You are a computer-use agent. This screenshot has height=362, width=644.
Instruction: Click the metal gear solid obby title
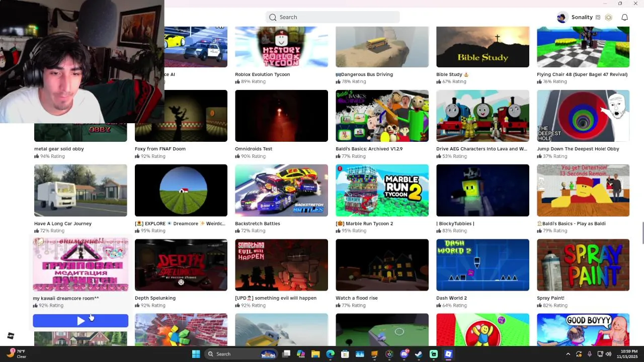[x=59, y=149]
